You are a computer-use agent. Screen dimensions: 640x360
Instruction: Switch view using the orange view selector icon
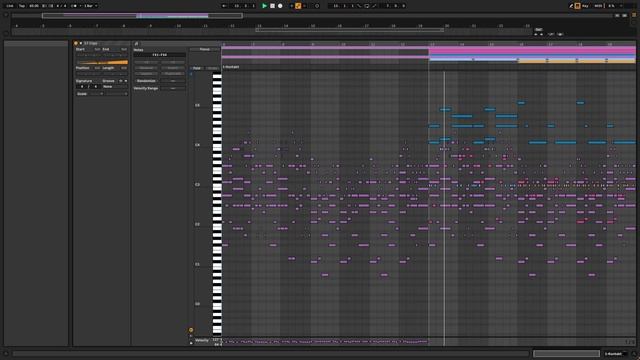coord(634,15)
